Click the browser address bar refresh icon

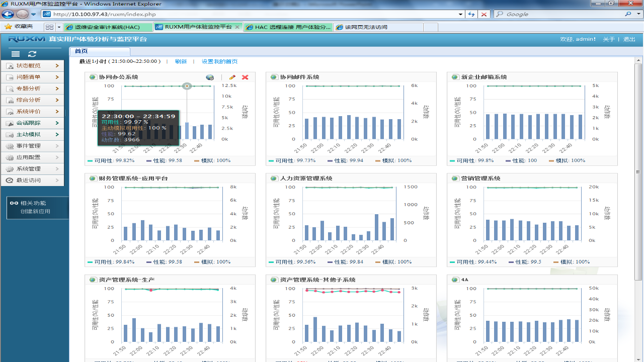click(x=471, y=14)
